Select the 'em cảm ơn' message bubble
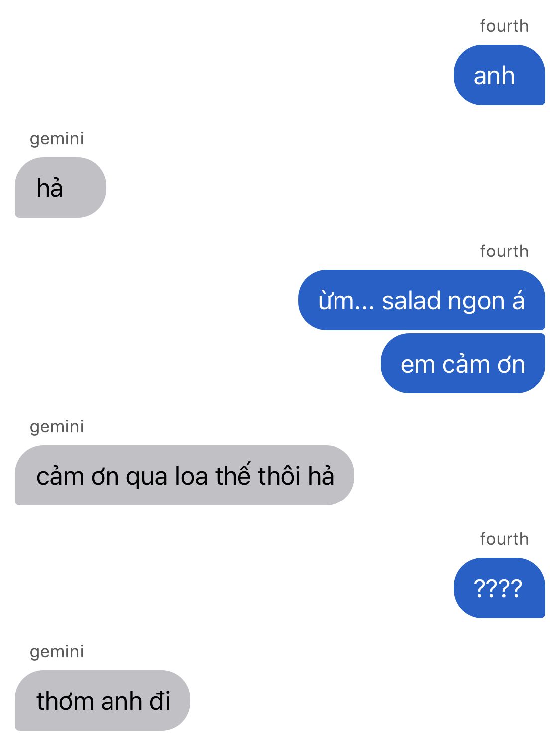 tap(463, 364)
